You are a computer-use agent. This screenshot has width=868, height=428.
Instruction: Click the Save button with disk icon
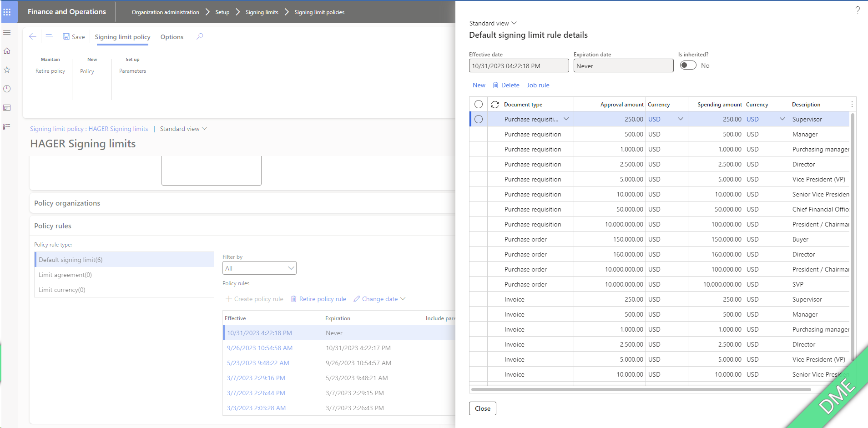(x=74, y=37)
